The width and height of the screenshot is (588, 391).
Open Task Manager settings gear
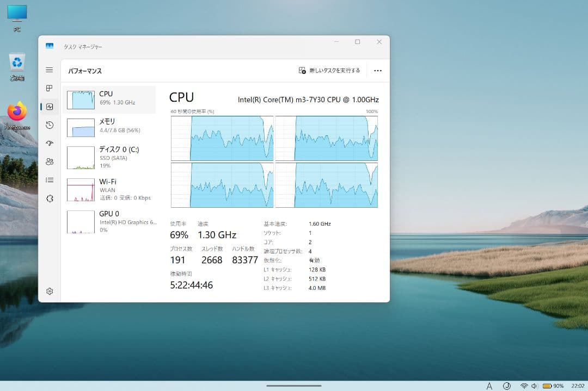tap(50, 291)
